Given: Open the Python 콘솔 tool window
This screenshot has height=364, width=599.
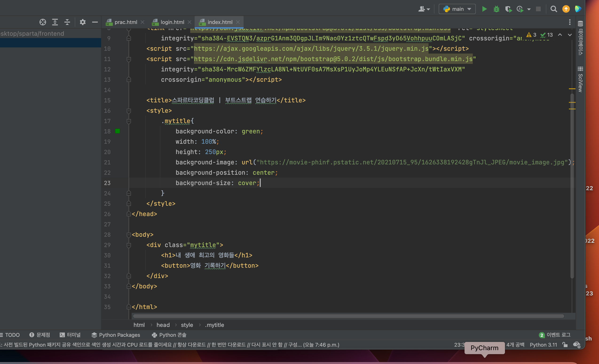Looking at the screenshot, I should coord(169,335).
